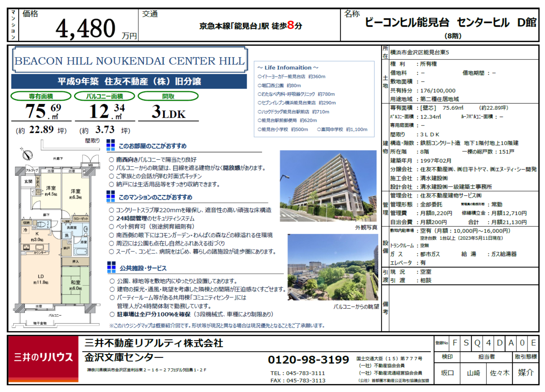The image size is (545, 392).
Task: Select the green 間取 oval label
Action: click(x=168, y=96)
